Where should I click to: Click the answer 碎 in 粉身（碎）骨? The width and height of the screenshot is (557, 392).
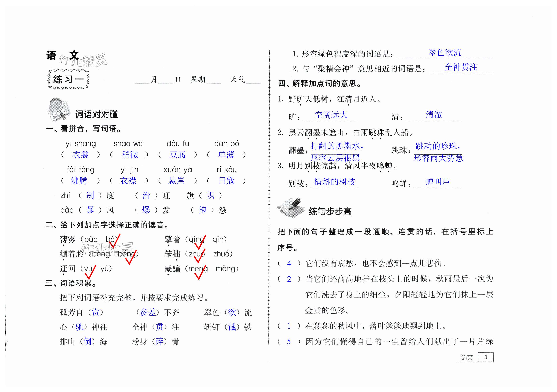click(159, 342)
